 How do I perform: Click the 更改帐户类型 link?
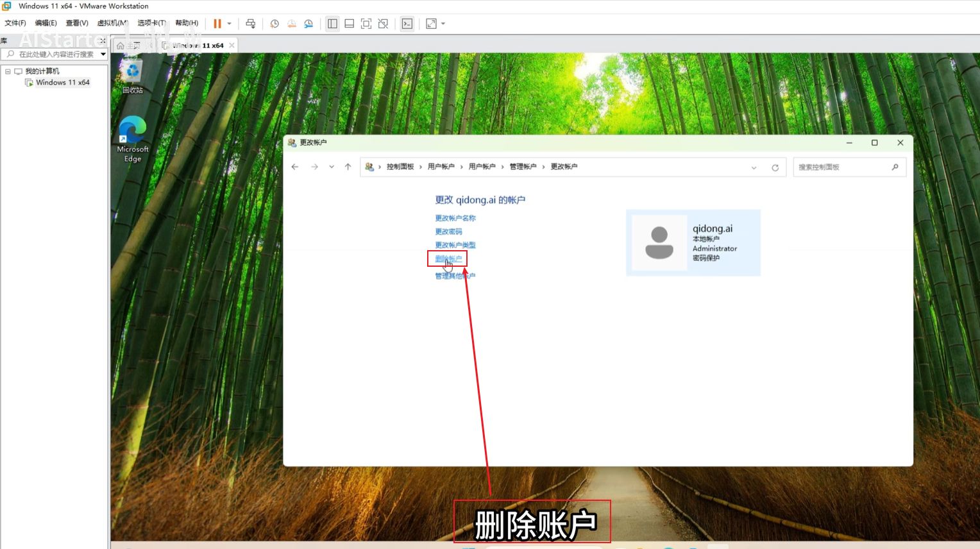pyautogui.click(x=455, y=245)
